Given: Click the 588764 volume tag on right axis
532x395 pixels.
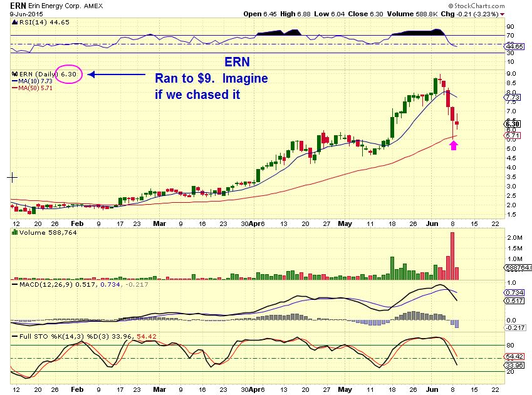Looking at the screenshot, I should pyautogui.click(x=518, y=268).
